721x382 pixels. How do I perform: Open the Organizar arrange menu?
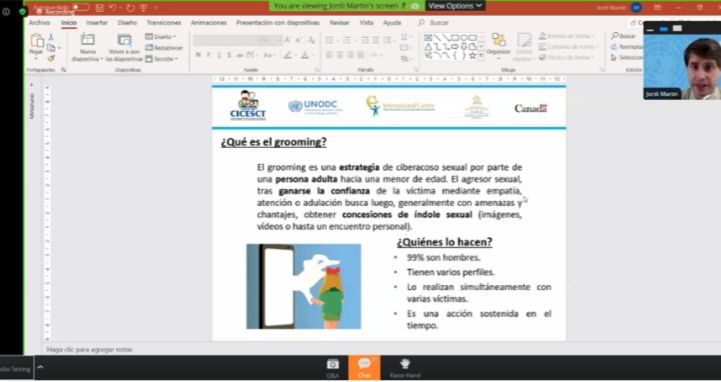pyautogui.click(x=498, y=45)
